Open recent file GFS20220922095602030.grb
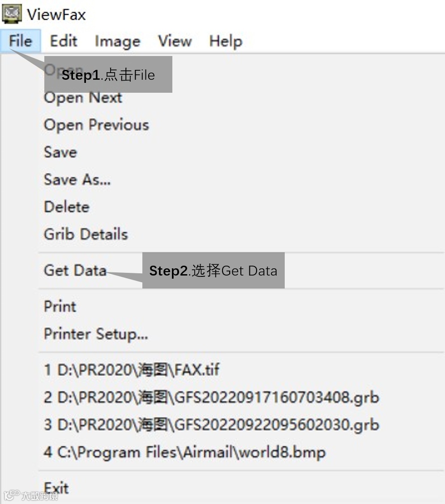Viewport: 445px width, 504px height. [211, 425]
